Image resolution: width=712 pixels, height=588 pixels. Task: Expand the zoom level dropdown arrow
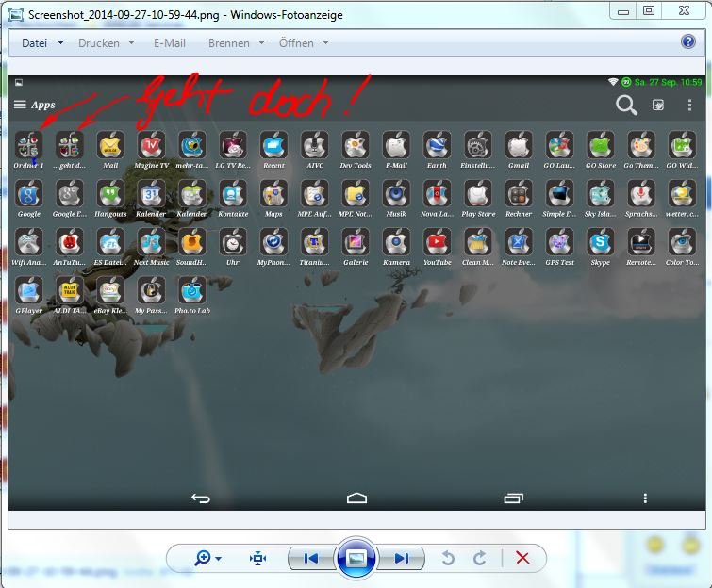[x=219, y=559]
